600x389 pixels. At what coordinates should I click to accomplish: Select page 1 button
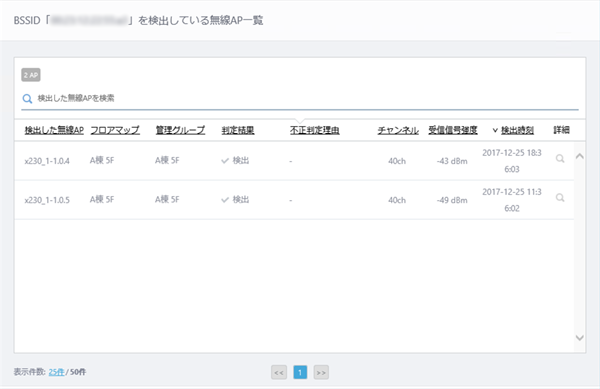pyautogui.click(x=300, y=372)
